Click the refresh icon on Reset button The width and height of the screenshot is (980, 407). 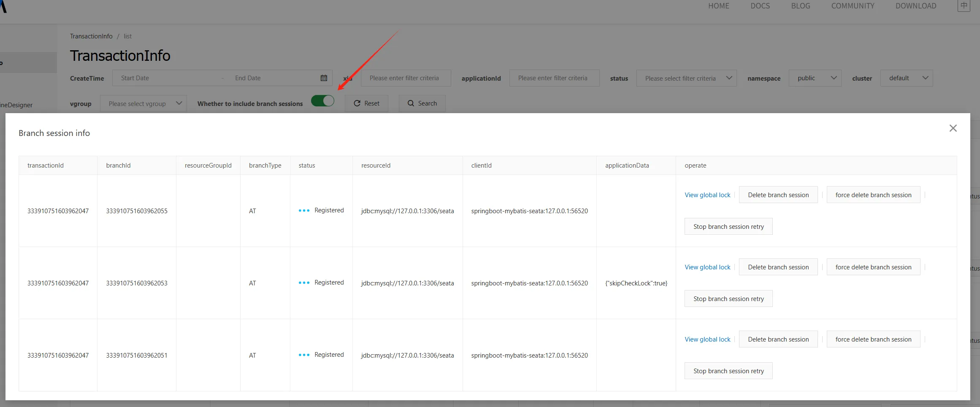pos(357,103)
